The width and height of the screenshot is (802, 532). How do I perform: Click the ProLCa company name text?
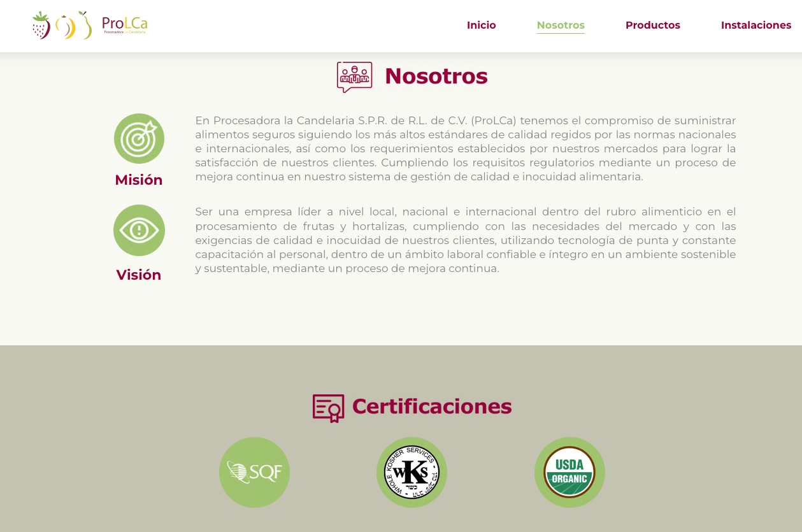coord(125,23)
